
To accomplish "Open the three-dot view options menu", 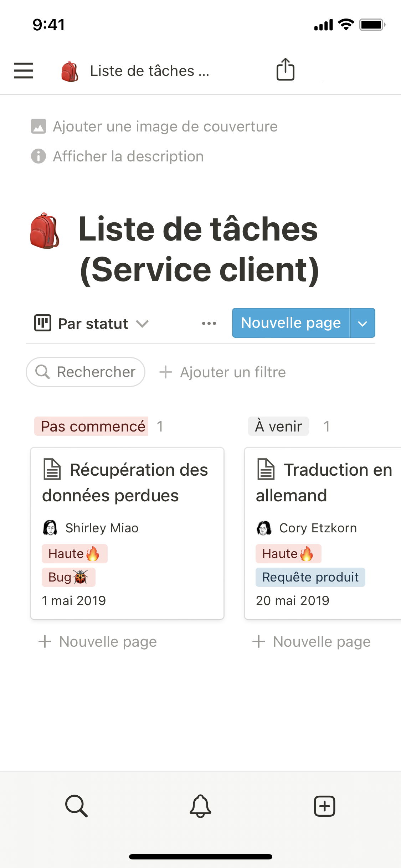I will (x=209, y=324).
